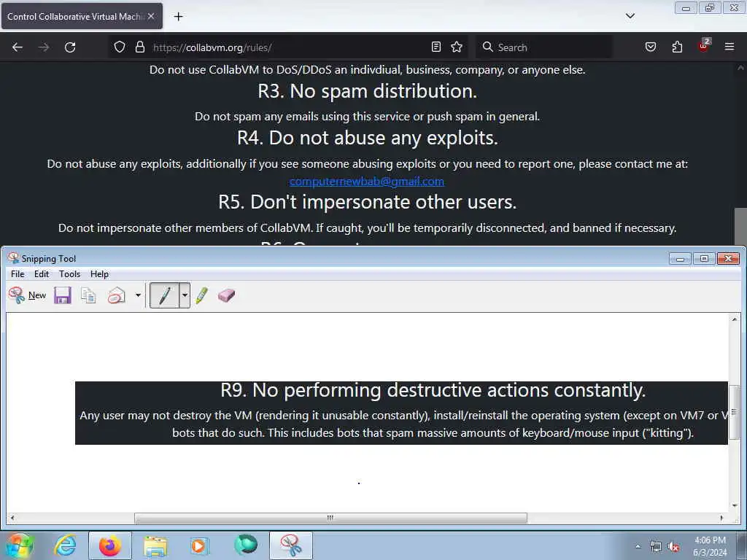
Task: Select the Eraser tool
Action: coord(226,295)
